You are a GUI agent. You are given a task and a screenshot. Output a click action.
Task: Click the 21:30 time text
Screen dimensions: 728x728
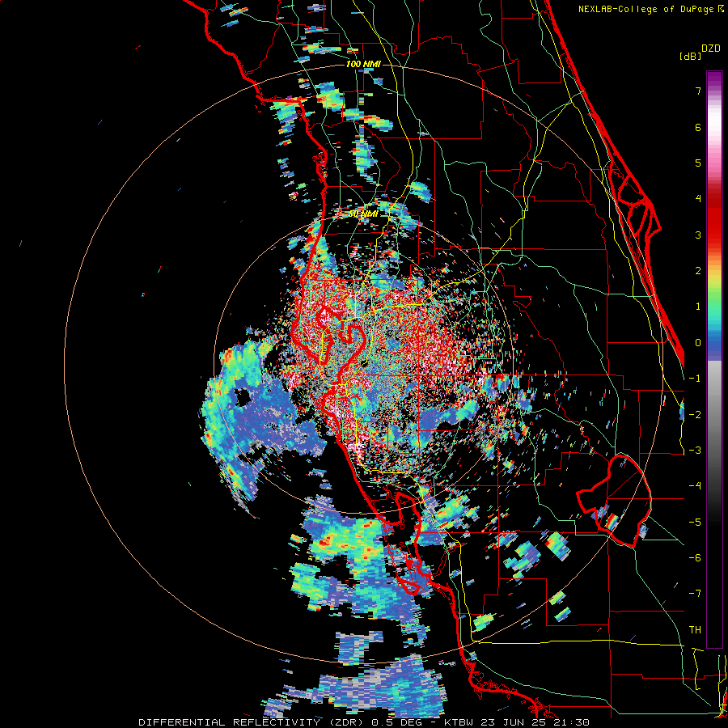[x=572, y=722]
